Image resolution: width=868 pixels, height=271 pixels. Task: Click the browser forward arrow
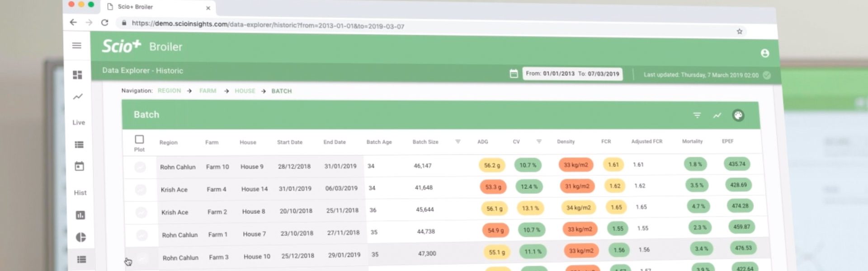tap(89, 23)
